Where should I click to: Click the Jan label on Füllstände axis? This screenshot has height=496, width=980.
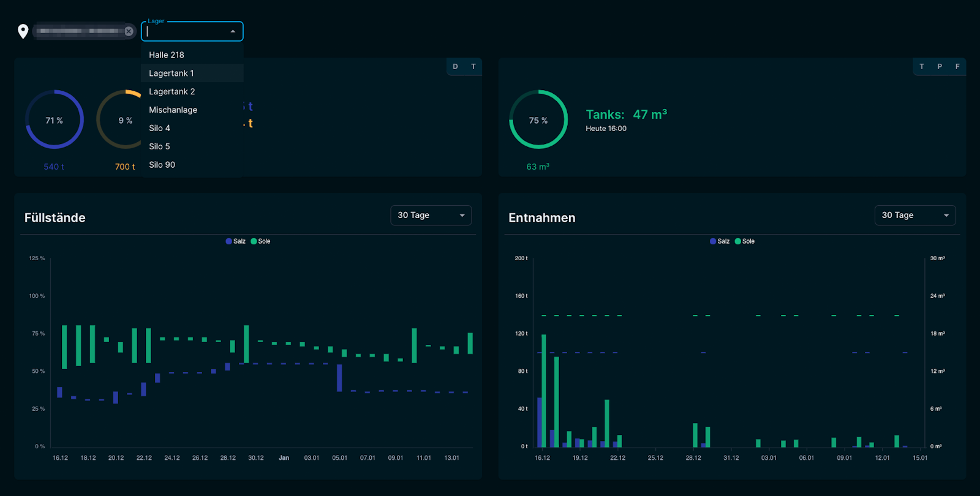tap(284, 458)
